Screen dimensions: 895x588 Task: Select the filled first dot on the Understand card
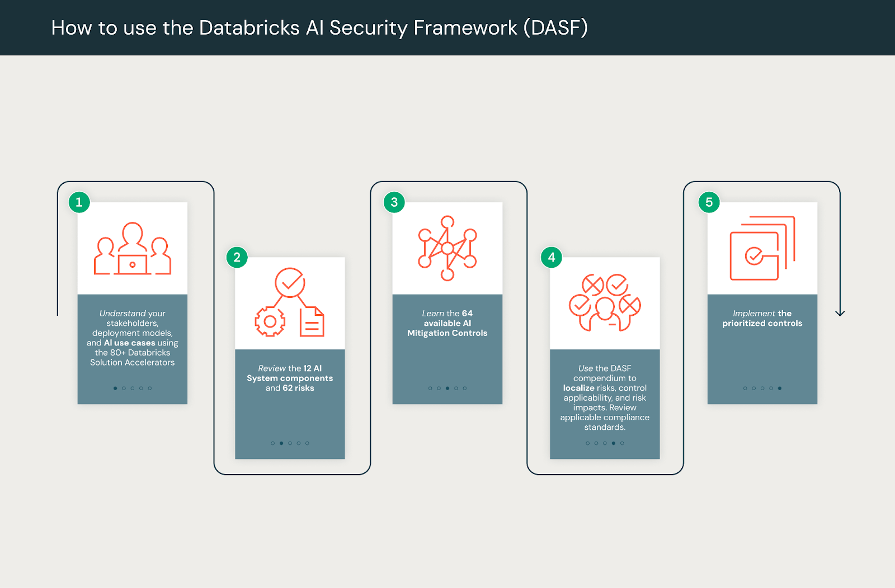(115, 388)
